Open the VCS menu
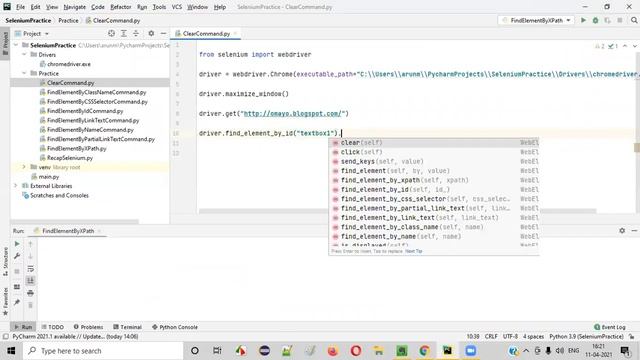640x360 pixels. coord(177,7)
